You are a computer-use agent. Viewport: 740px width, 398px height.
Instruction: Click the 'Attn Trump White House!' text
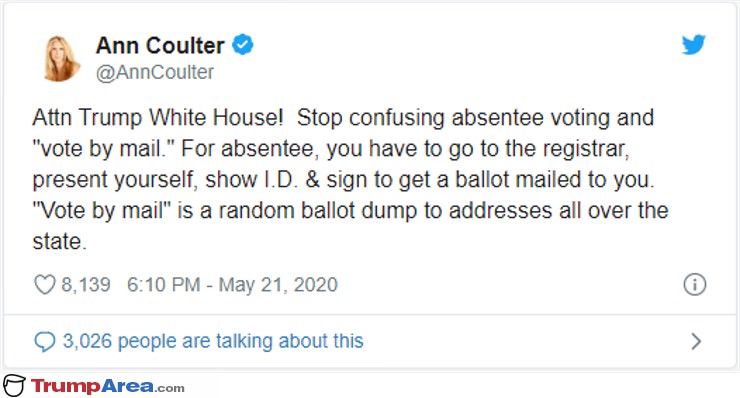[158, 118]
